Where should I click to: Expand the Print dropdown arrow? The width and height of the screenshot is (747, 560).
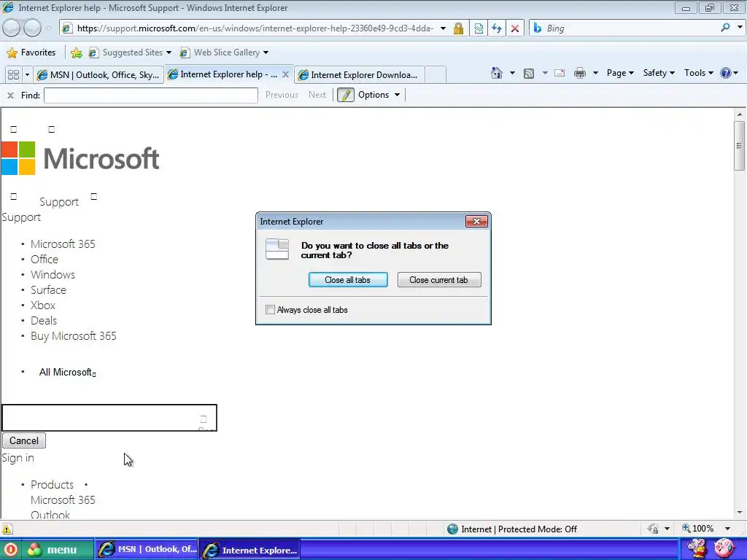pos(595,73)
